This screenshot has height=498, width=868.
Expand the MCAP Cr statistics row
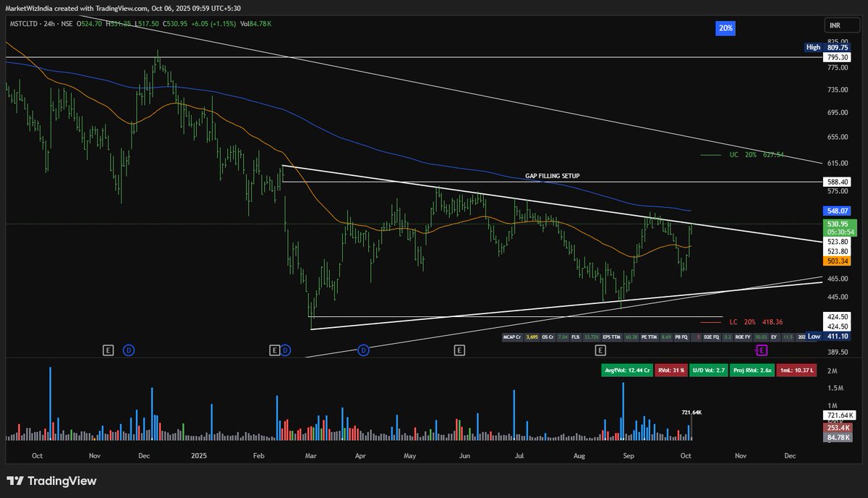click(511, 338)
